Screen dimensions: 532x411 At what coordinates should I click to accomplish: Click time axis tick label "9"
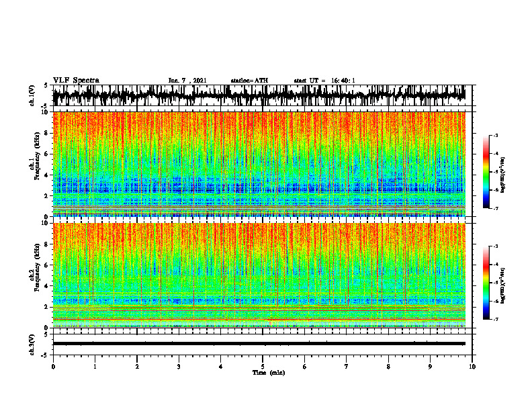430,367
